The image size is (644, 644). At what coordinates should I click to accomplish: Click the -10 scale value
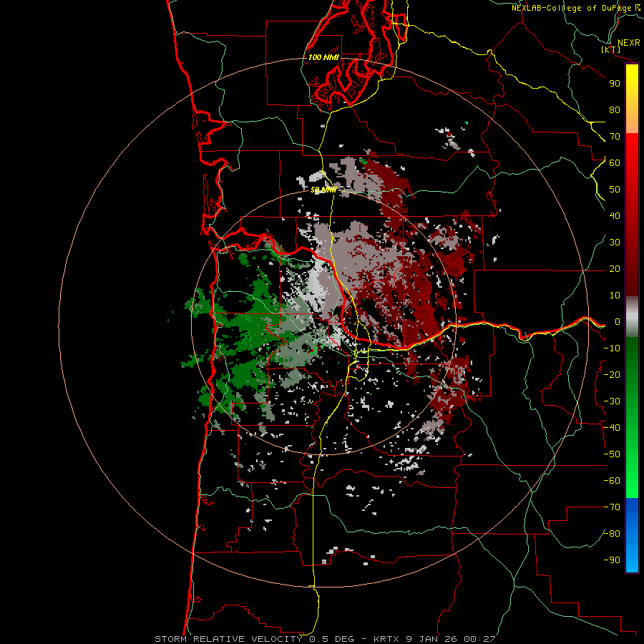tap(612, 348)
